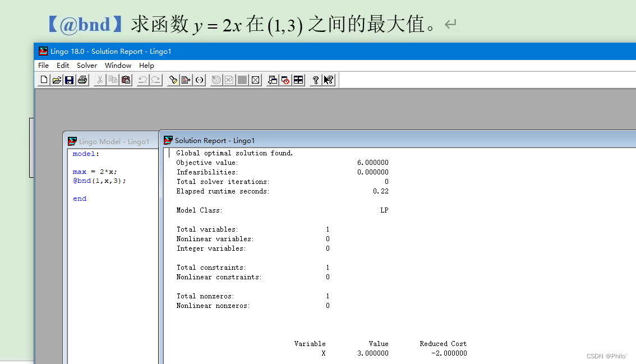The width and height of the screenshot is (636, 364).
Task: Click the Model Class value LP
Action: coord(384,210)
